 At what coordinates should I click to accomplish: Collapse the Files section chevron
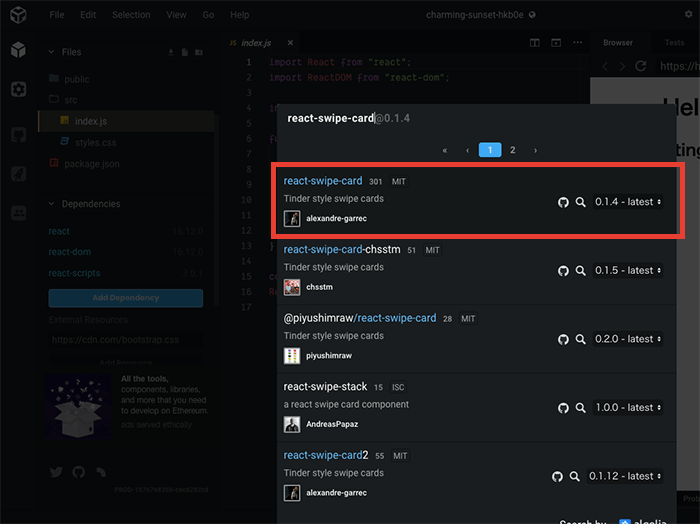coord(51,52)
